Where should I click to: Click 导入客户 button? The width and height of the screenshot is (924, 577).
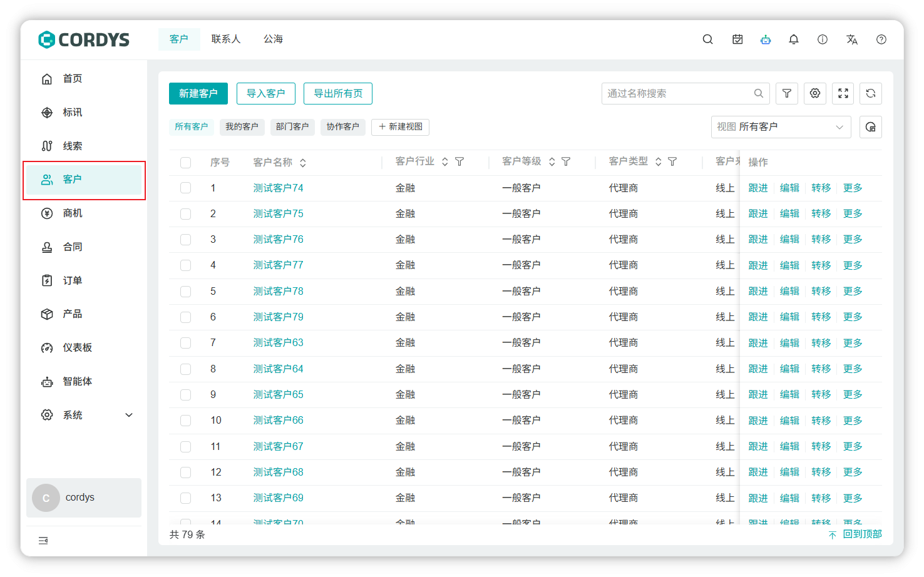pos(266,93)
